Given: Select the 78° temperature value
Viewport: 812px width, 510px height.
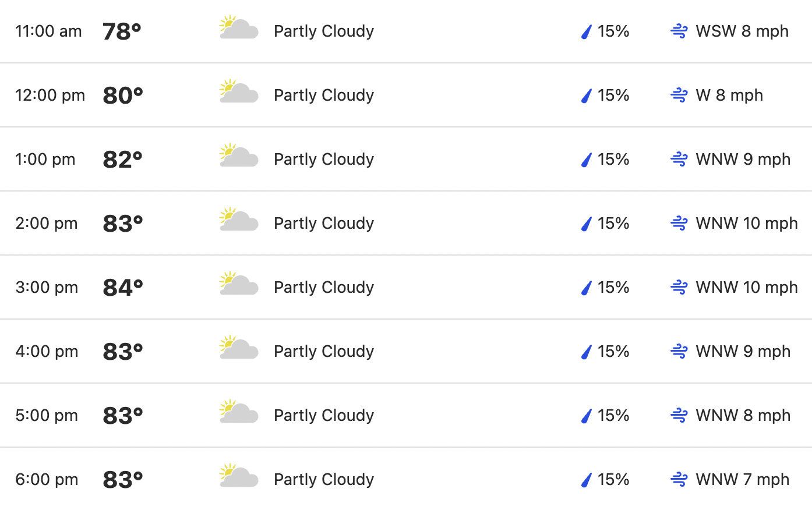Looking at the screenshot, I should click(122, 31).
